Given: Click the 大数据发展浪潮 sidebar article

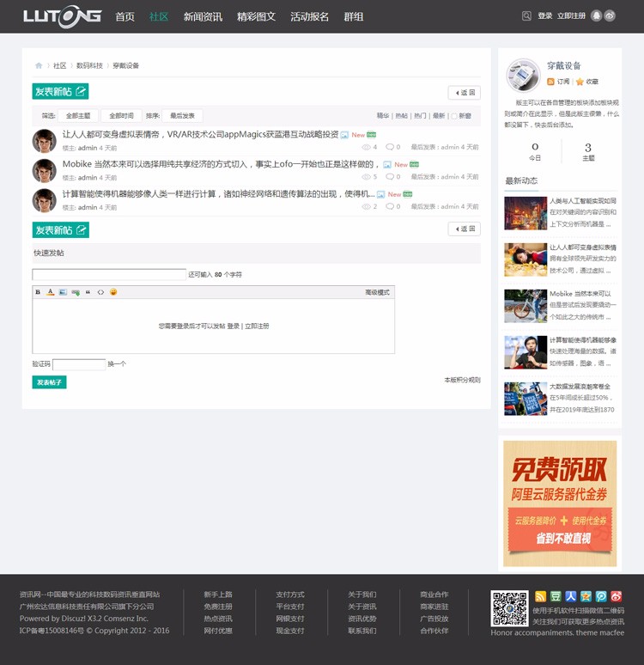Looking at the screenshot, I should (x=580, y=387).
